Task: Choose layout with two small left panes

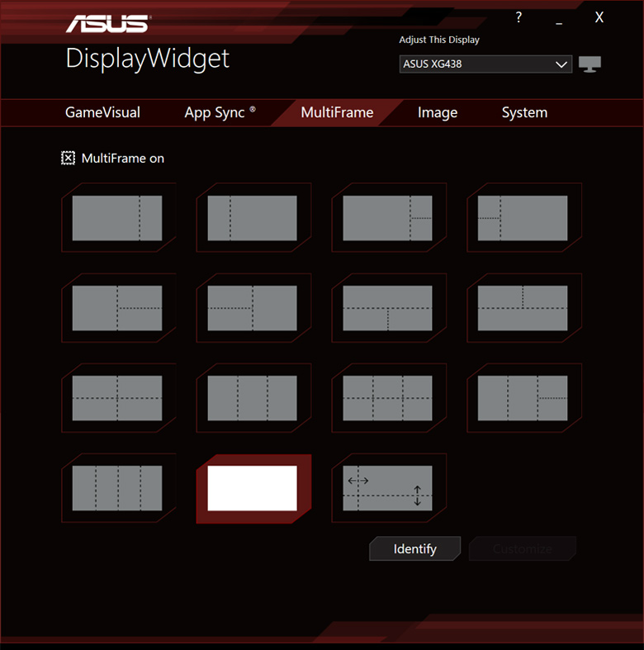Action: 523,218
